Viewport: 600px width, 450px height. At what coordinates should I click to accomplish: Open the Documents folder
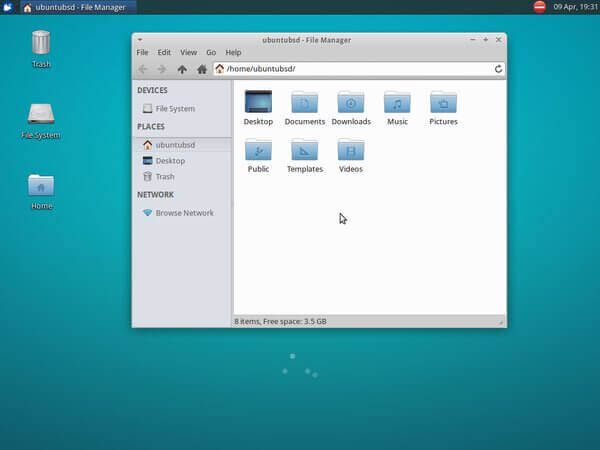[304, 103]
